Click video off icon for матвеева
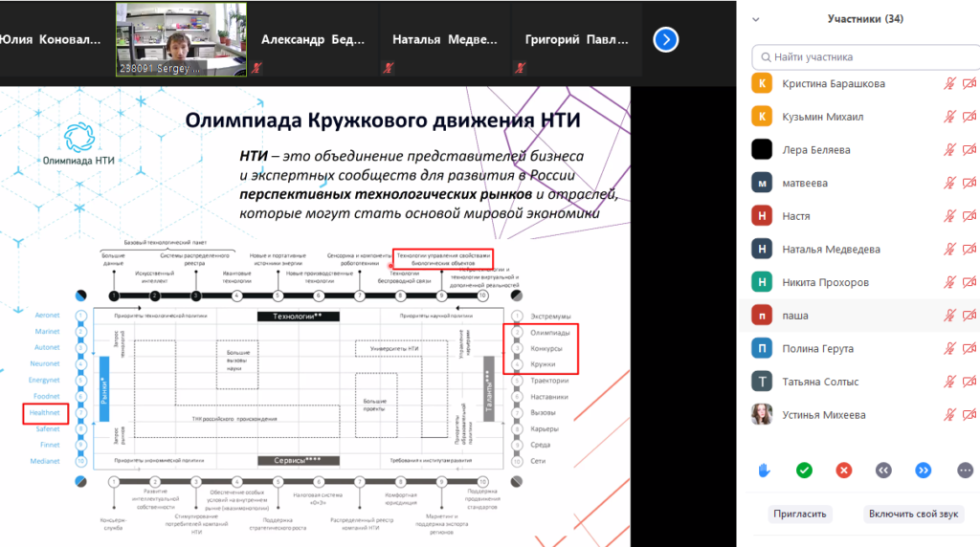This screenshot has width=980, height=547. point(969,183)
